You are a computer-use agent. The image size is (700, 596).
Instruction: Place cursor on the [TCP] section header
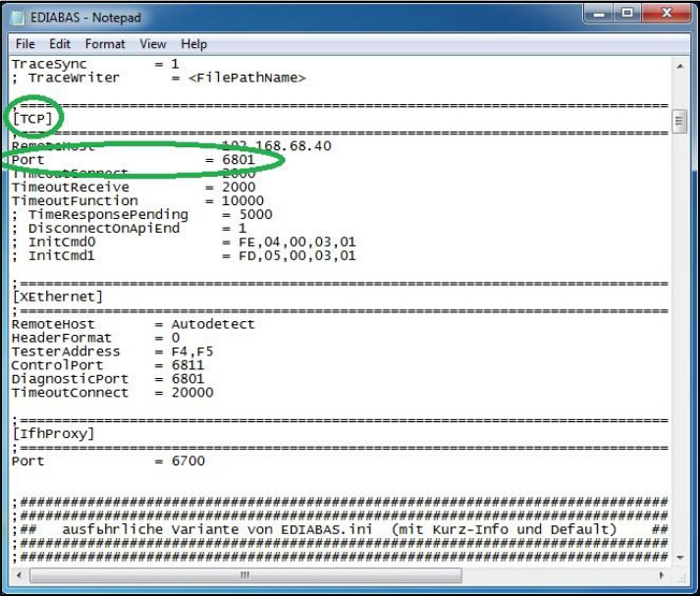pos(32,119)
